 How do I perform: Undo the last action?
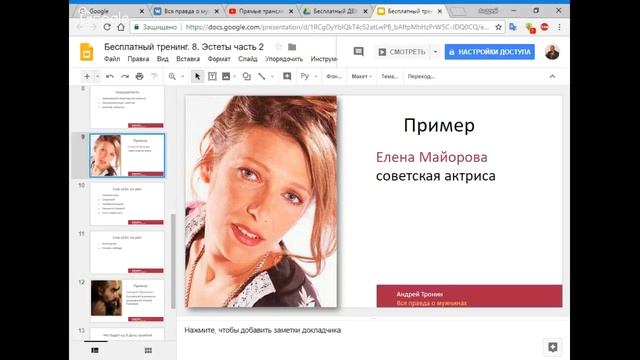(x=109, y=76)
